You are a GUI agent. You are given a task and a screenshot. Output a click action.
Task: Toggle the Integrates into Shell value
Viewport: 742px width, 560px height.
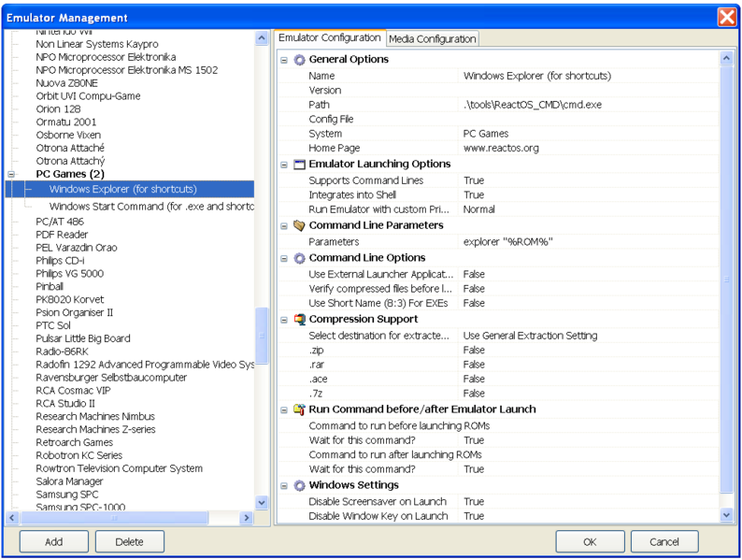[x=474, y=195]
